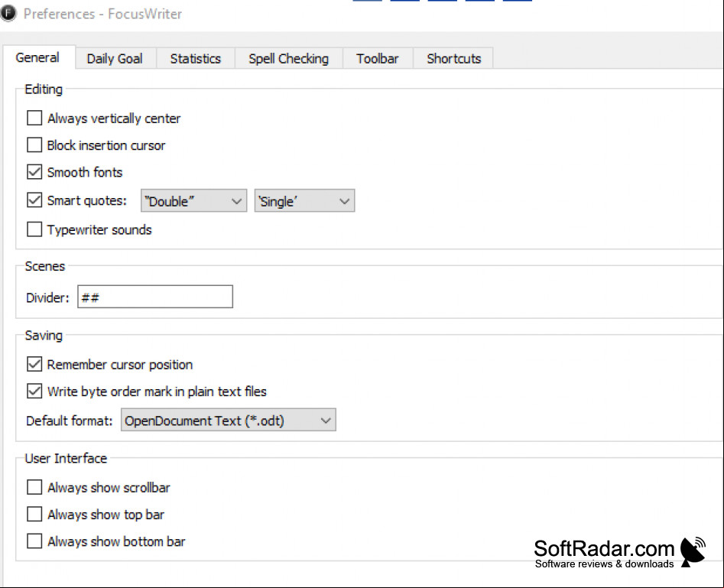Toggle Write byte order mark checkbox
This screenshot has width=724, height=588.
pos(34,391)
